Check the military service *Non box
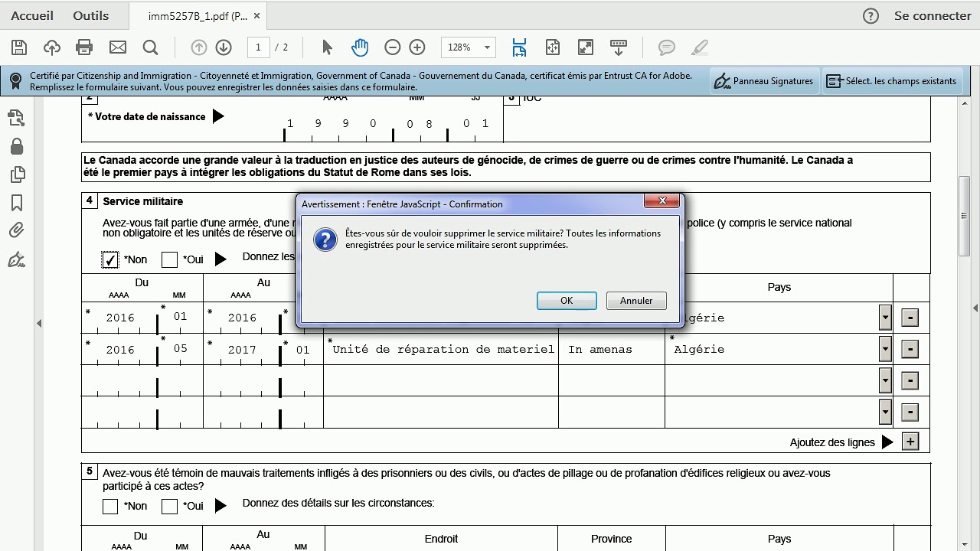Viewport: 980px width, 551px height. point(110,259)
